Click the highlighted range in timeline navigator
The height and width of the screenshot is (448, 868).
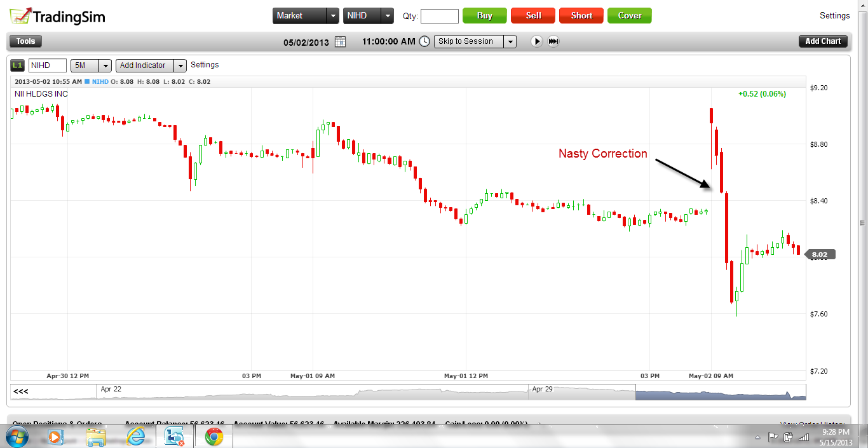click(720, 391)
